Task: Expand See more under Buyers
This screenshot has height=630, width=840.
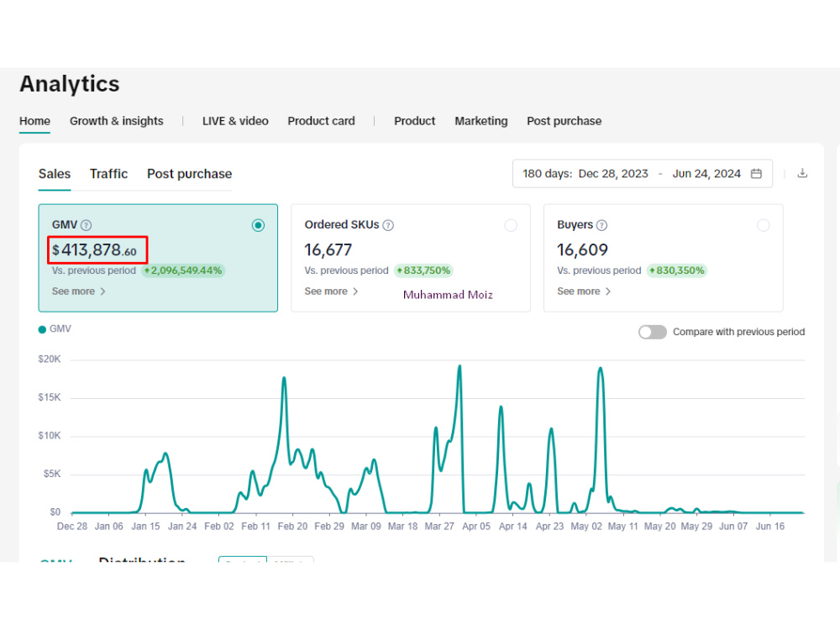Action: click(584, 291)
